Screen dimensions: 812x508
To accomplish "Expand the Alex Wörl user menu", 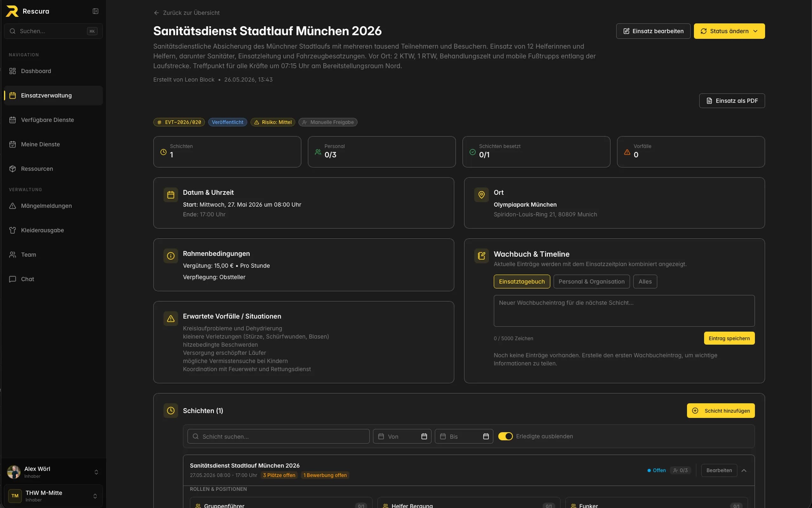I will 96,472.
